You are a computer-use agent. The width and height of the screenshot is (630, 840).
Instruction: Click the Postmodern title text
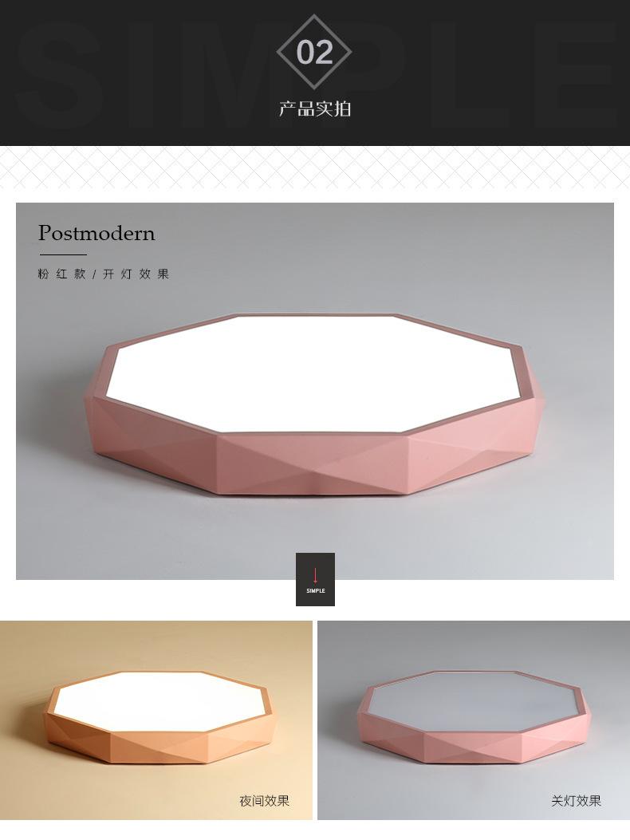click(97, 233)
